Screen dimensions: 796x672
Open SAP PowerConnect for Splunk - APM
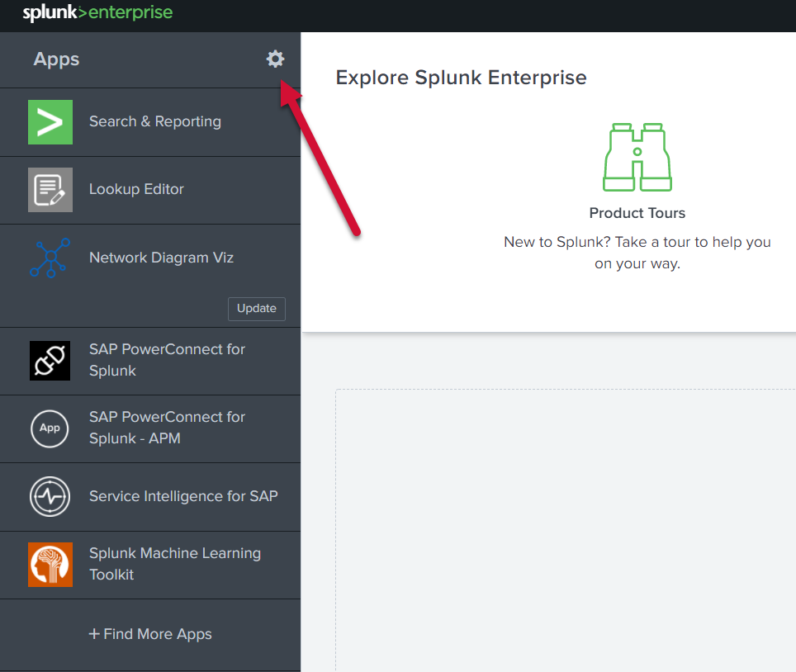point(50,428)
